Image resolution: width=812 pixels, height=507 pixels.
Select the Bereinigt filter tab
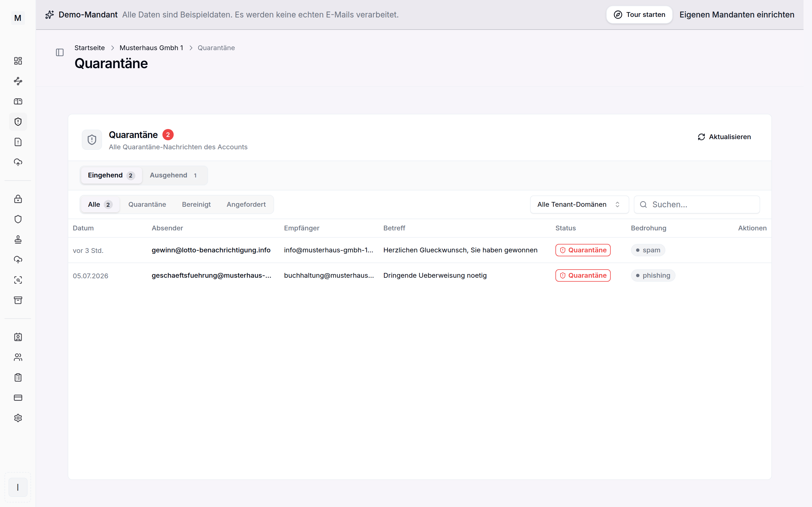(196, 204)
